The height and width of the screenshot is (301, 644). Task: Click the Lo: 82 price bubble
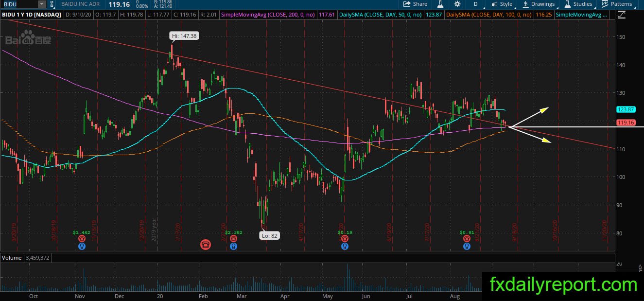tap(270, 235)
